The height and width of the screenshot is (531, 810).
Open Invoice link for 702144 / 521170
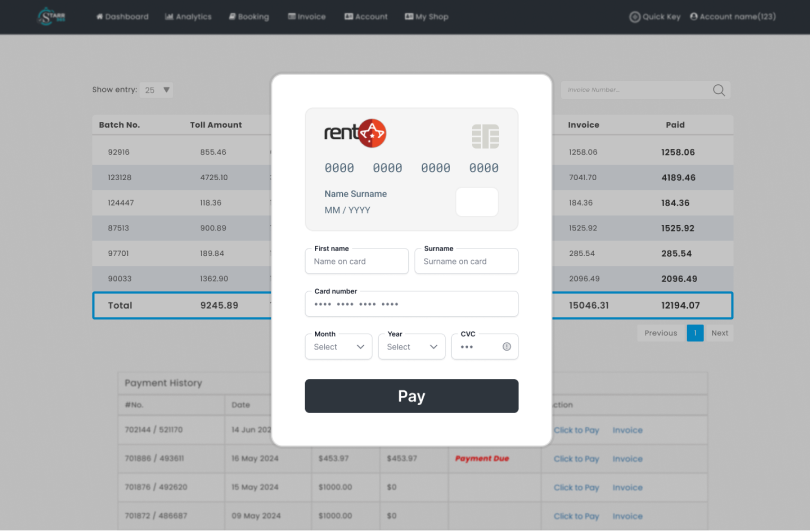pos(628,430)
